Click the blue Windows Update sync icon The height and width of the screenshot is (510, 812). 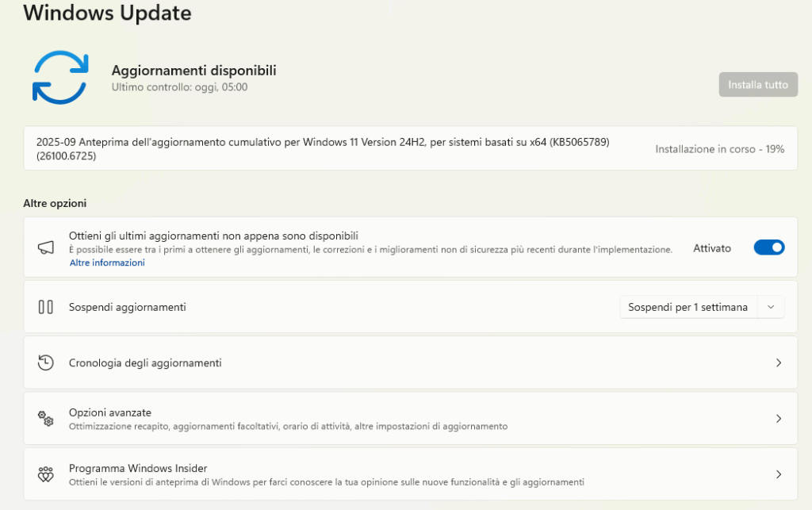(60, 77)
